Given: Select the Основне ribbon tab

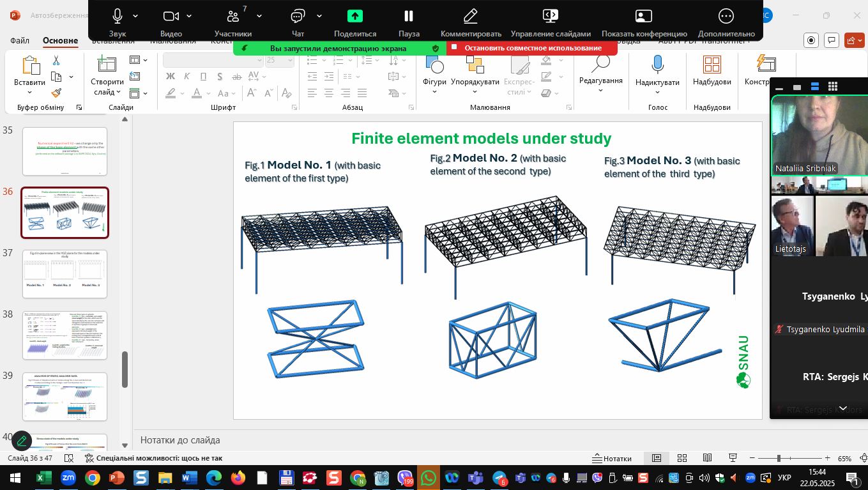Looking at the screenshot, I should pos(61,40).
